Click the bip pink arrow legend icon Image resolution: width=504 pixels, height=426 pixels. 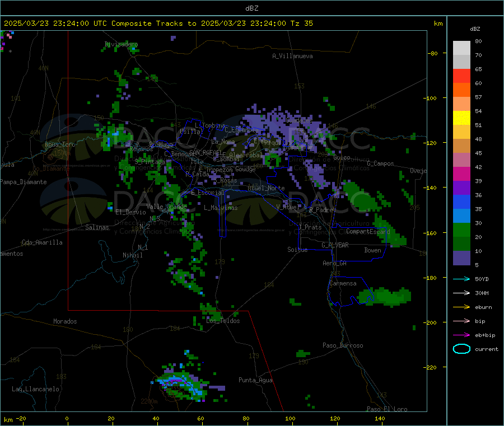point(461,321)
